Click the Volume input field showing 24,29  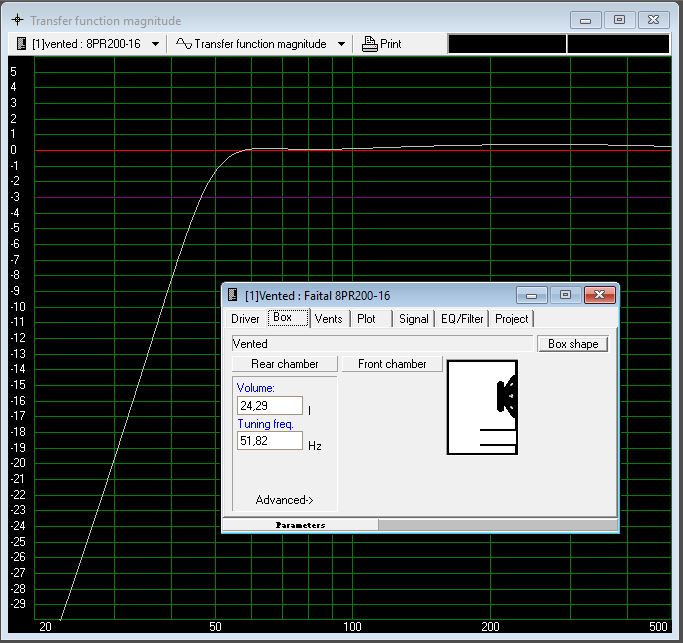click(x=270, y=406)
